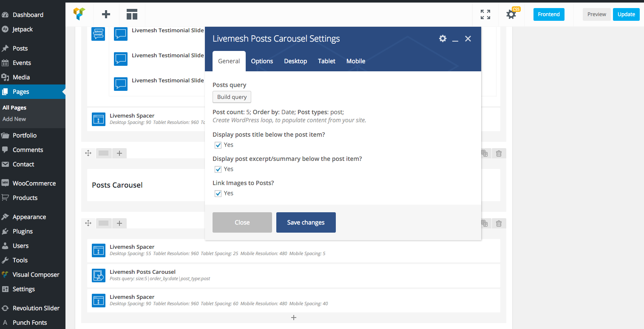Open the Templates layout icon
The image size is (644, 329).
pos(132,14)
